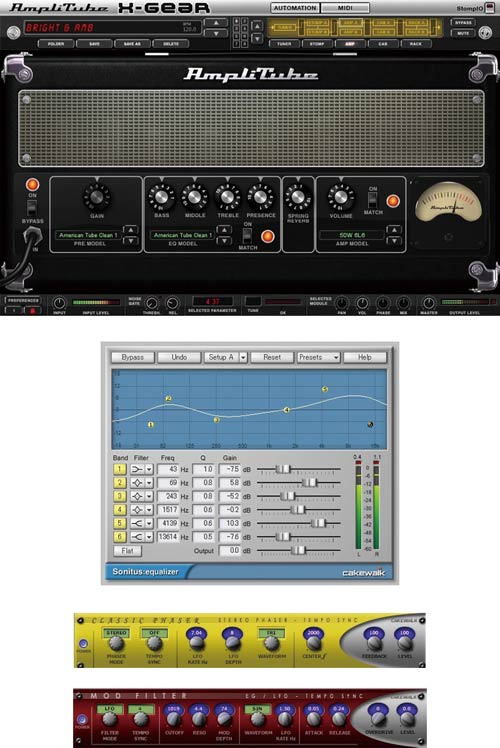Toggle the EQ MATCH switch
Image resolution: width=500 pixels, height=748 pixels.
[x=247, y=236]
